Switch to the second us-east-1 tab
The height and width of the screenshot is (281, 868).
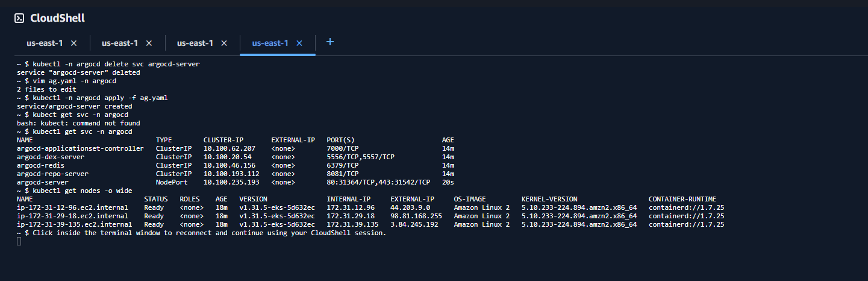pos(120,43)
